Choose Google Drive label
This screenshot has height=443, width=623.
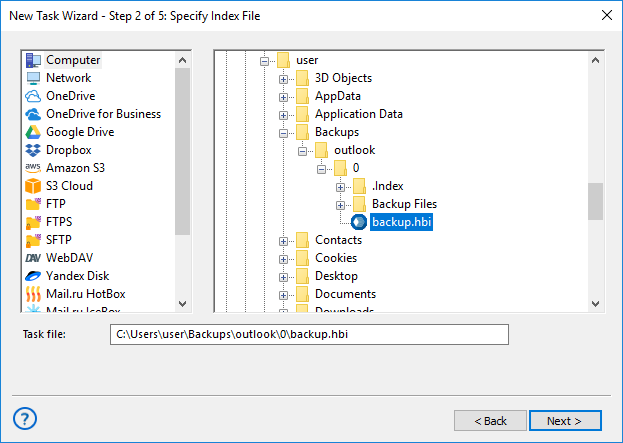pyautogui.click(x=80, y=132)
